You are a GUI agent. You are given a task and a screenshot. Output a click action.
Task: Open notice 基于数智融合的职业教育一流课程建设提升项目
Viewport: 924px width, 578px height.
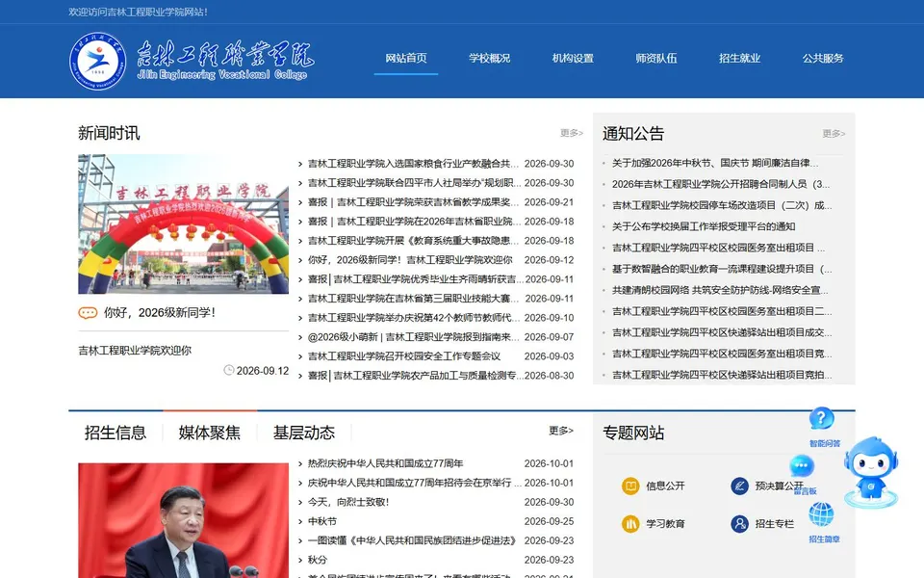(x=722, y=269)
